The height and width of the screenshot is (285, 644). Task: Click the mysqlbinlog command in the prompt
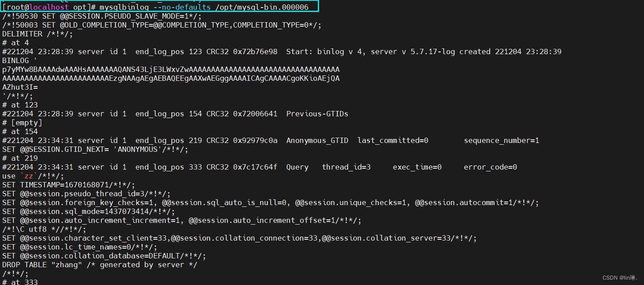122,7
